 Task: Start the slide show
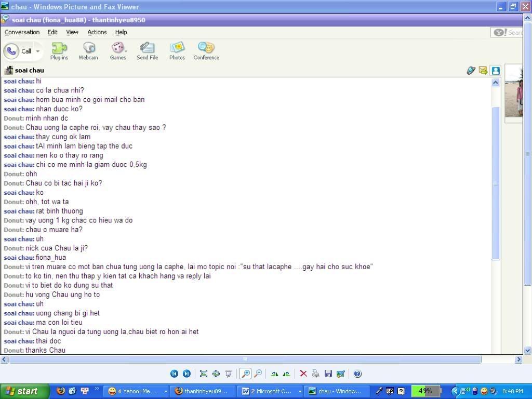(228, 374)
